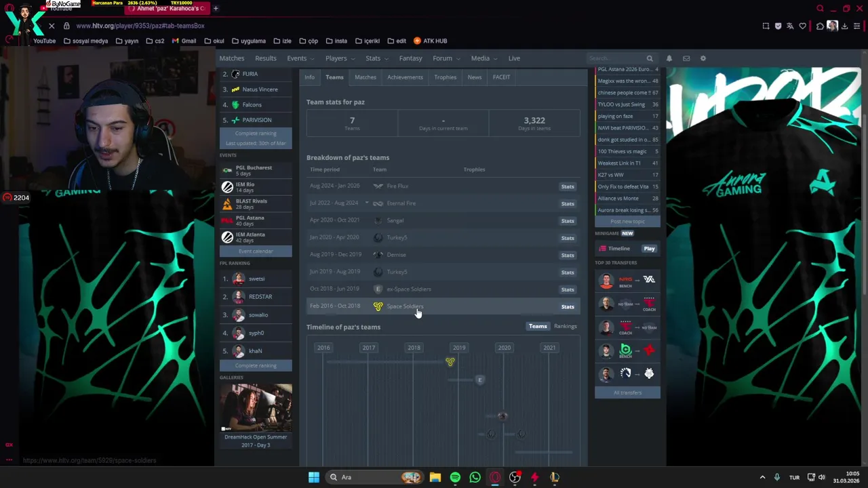Open Fantasy in the HLTV menu

[x=410, y=58]
